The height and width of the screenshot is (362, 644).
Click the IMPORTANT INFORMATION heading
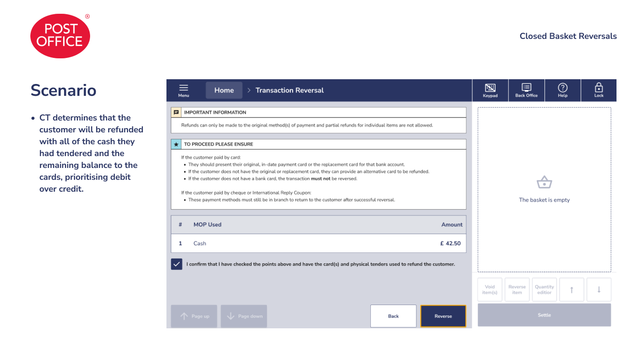coord(215,112)
